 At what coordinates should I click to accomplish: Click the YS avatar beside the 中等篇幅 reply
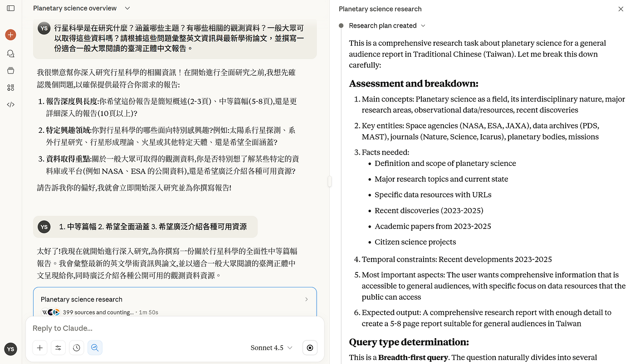click(44, 227)
